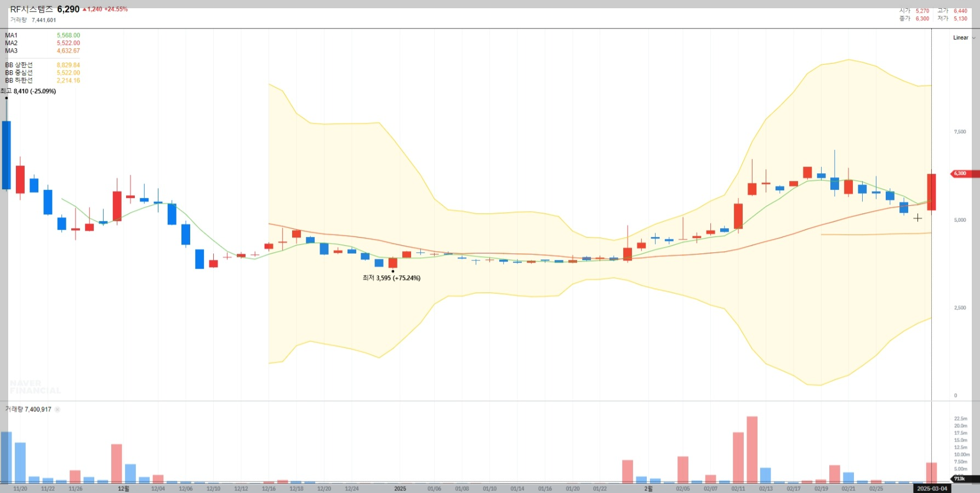The height and width of the screenshot is (493, 980).
Task: Select the BB 하한선 legend entry
Action: point(19,80)
